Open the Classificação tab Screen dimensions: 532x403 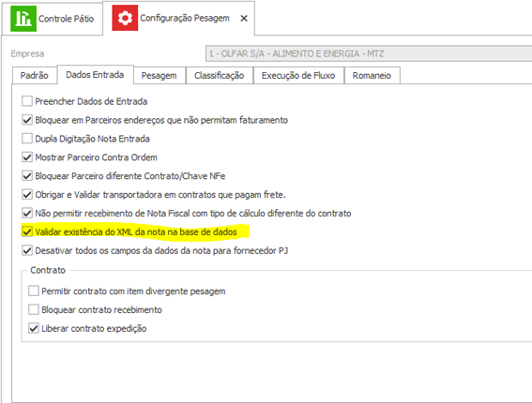[x=220, y=75]
